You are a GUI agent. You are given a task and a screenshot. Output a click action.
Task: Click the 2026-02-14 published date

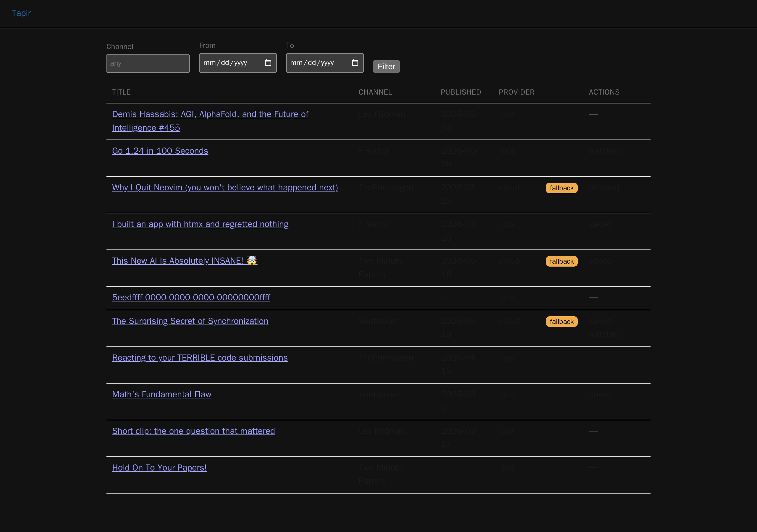459,437
